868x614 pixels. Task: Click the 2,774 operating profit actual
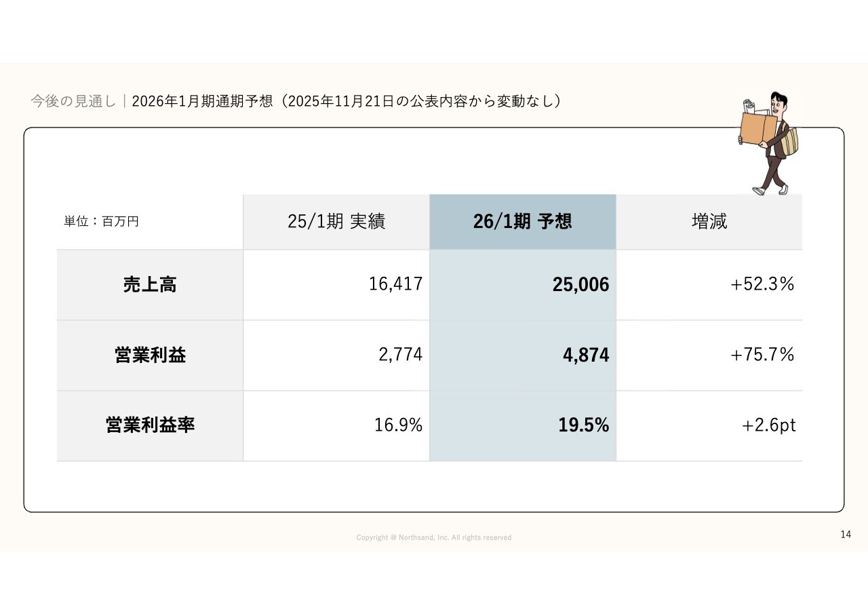coord(400,355)
